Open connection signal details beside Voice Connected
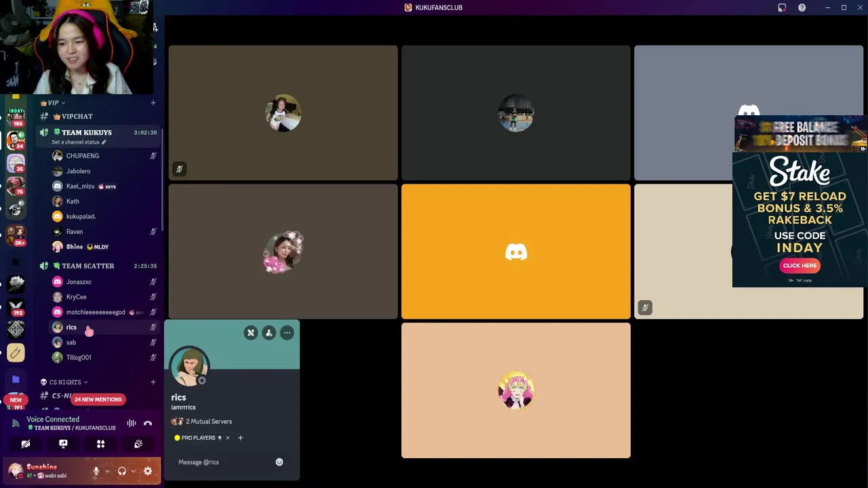 [15, 424]
